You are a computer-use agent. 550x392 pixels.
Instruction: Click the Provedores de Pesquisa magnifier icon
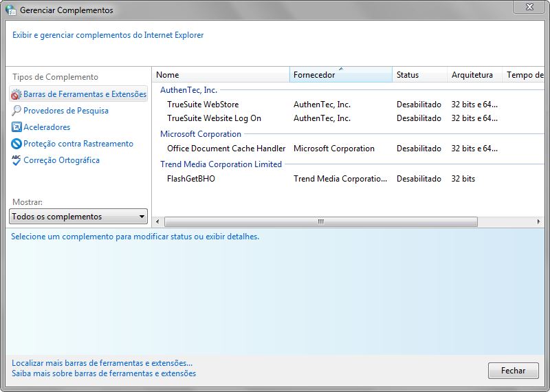16,111
